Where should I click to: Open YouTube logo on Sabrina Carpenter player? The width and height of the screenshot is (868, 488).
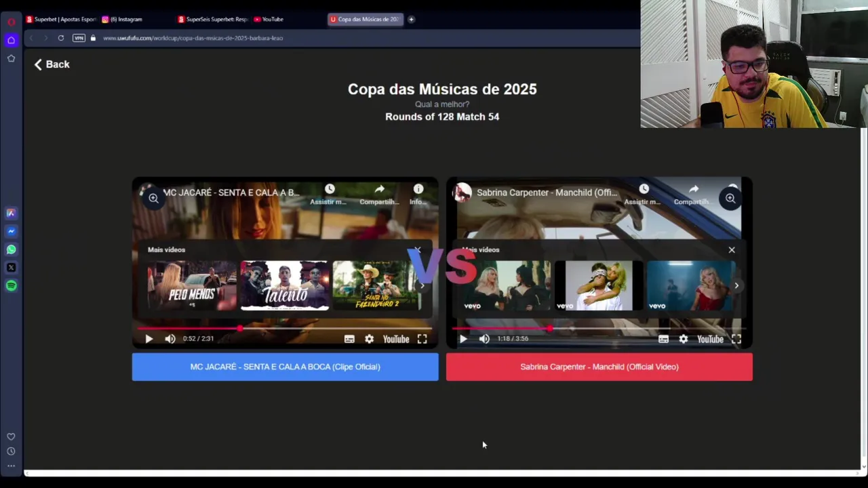point(710,339)
